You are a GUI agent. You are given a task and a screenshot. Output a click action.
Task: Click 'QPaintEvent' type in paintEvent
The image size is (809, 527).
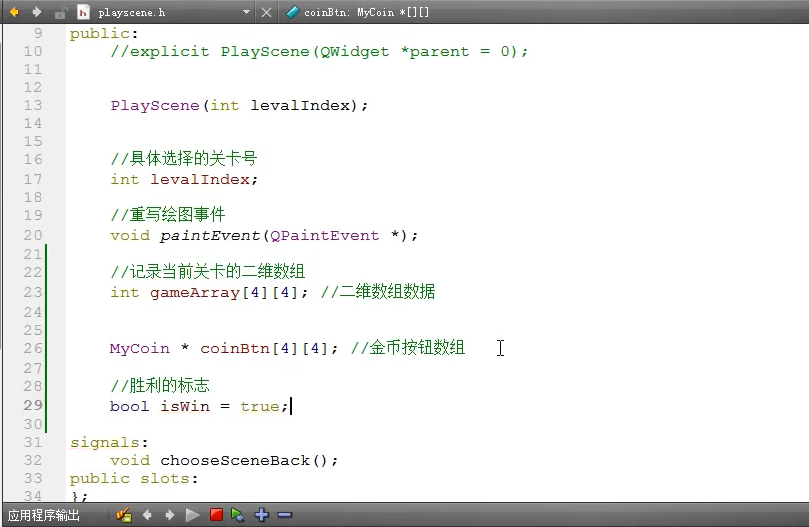(324, 235)
